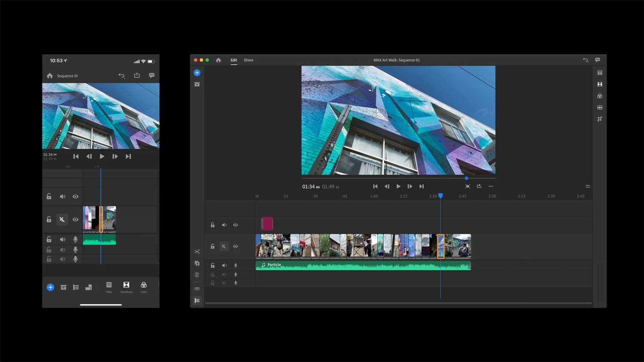Open the more options ellipsis near playback controls
The width and height of the screenshot is (644, 362).
(491, 186)
